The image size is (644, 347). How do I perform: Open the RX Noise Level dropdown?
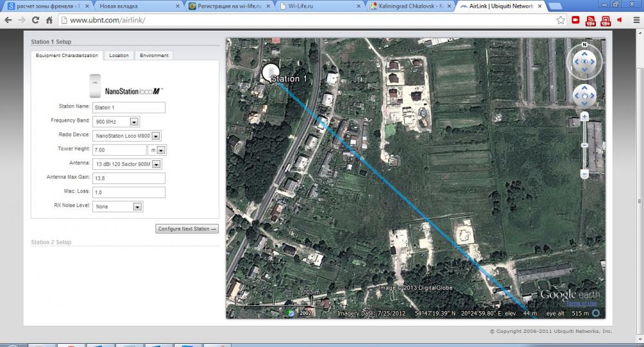point(138,207)
